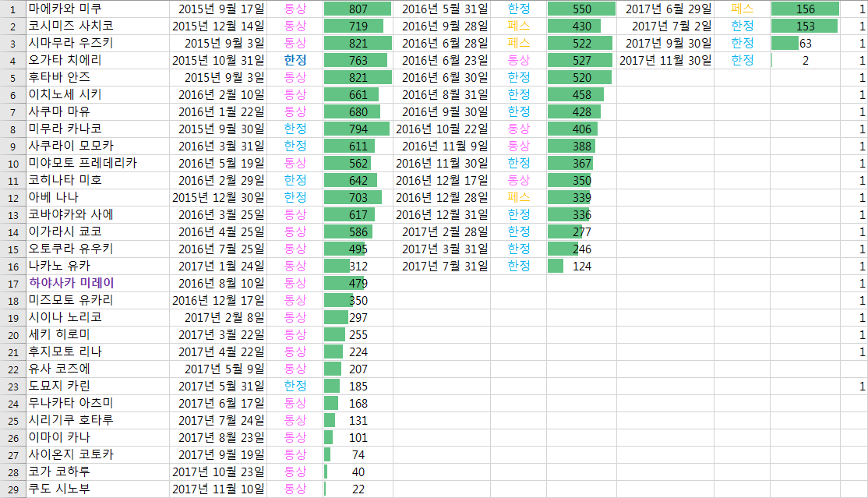The width and height of the screenshot is (868, 498).
Task: Click the name cell 코가 코하루
Action: click(x=97, y=472)
